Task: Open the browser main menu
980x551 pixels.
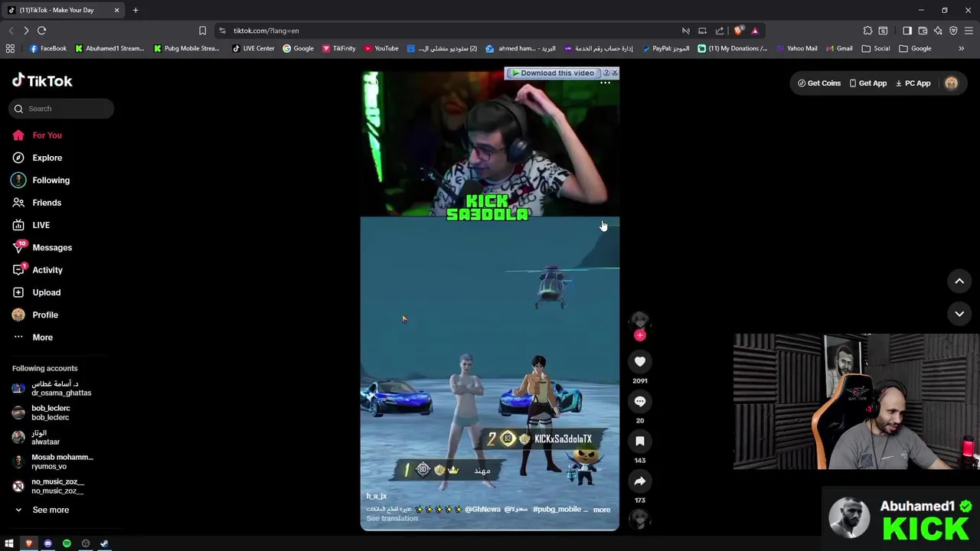Action: click(x=969, y=31)
